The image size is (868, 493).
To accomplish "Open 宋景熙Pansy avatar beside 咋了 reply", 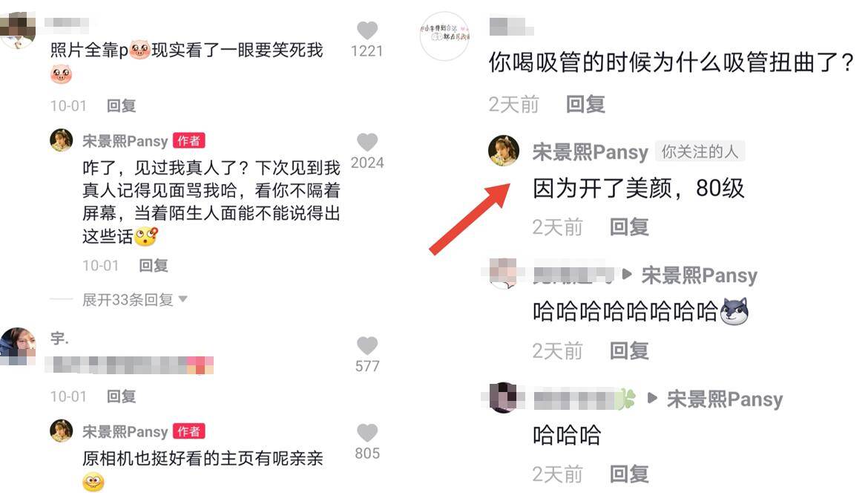I will pos(62,140).
